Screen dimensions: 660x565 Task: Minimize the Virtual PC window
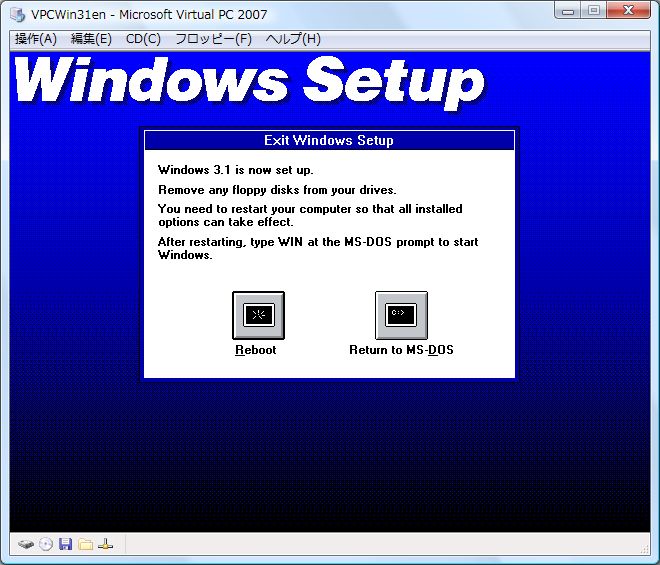(570, 11)
